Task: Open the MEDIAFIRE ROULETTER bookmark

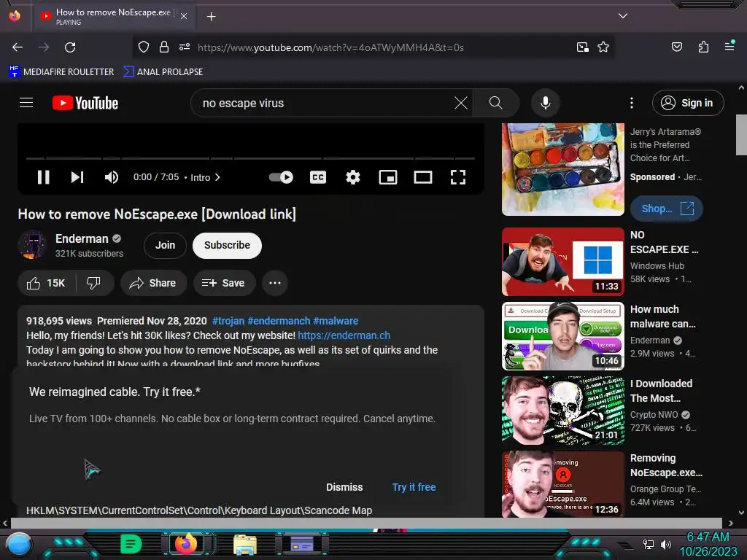Action: click(x=61, y=72)
